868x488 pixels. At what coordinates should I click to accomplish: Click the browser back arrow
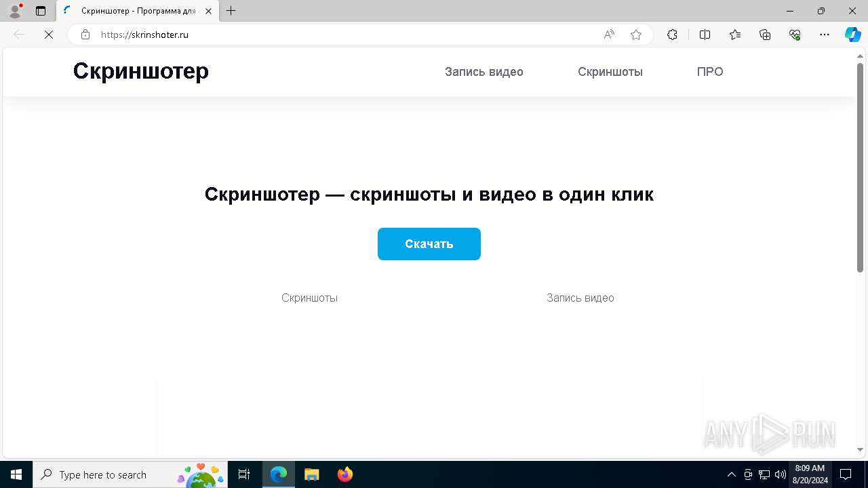(x=19, y=35)
